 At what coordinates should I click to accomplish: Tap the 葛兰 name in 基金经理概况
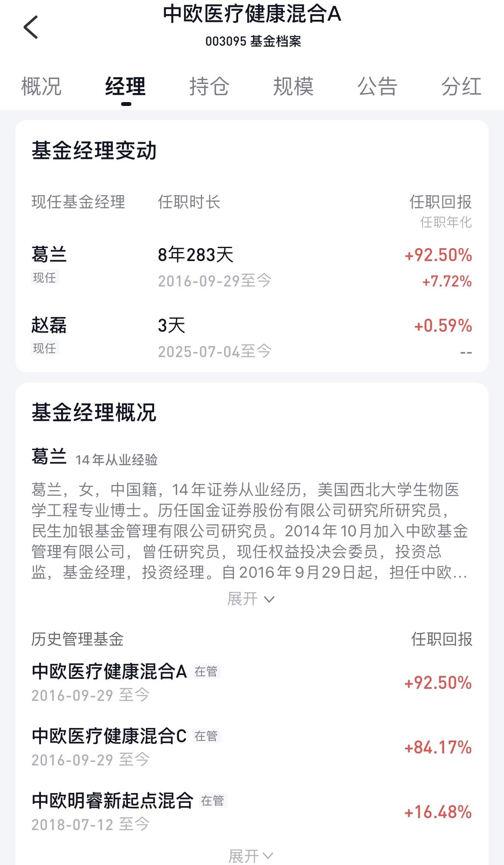tap(49, 456)
